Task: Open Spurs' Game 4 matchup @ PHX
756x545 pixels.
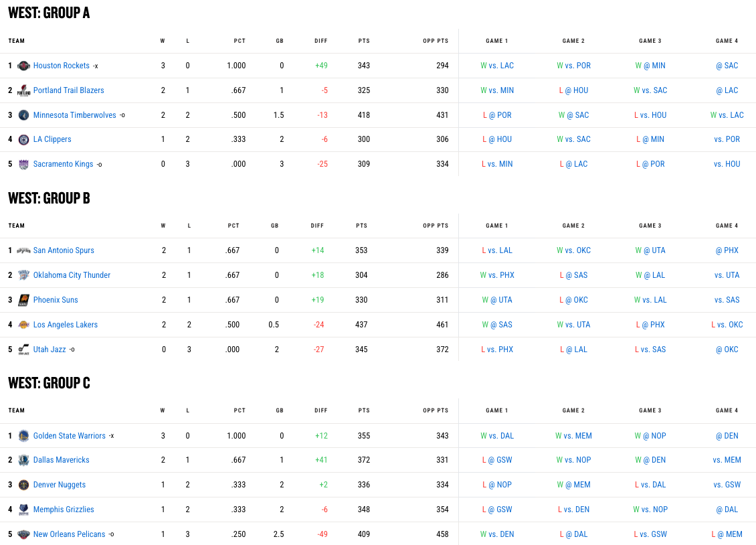Action: 727,250
